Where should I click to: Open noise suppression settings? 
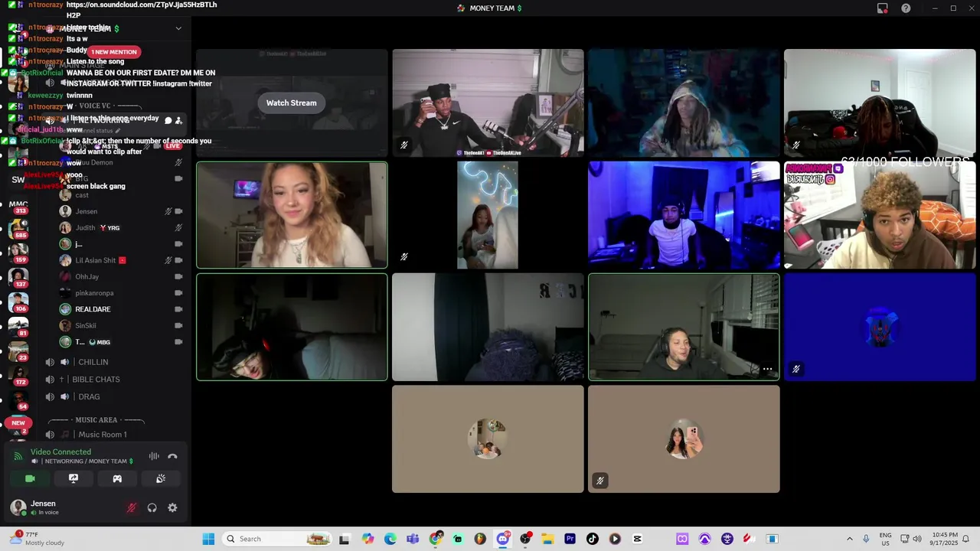point(154,456)
